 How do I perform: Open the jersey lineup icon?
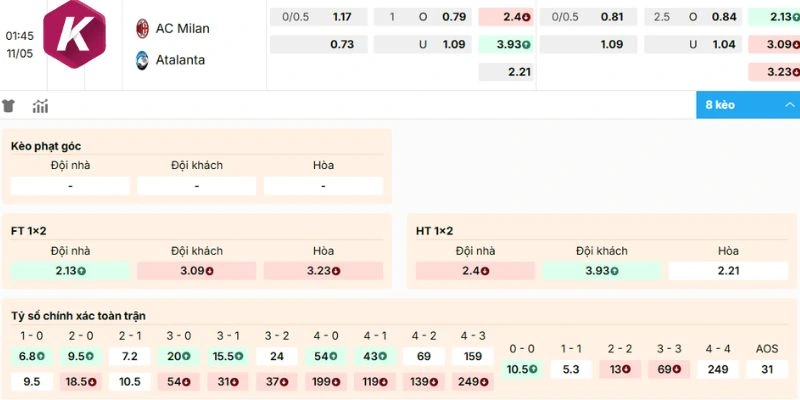[8, 106]
